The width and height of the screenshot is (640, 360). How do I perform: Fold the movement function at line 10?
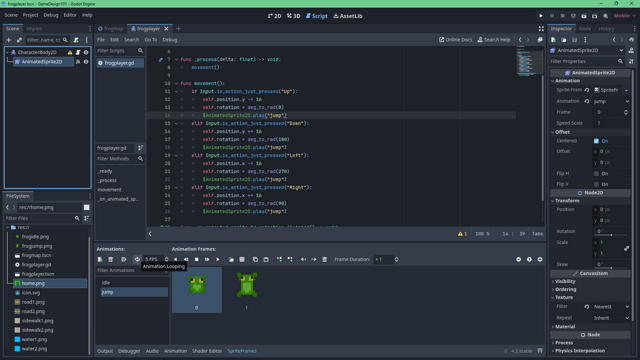coord(176,84)
